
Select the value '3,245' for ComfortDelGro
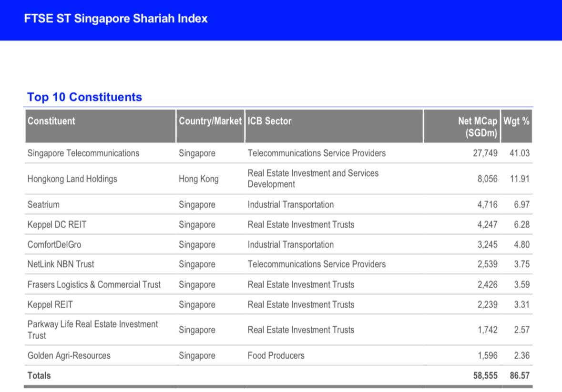(x=488, y=244)
